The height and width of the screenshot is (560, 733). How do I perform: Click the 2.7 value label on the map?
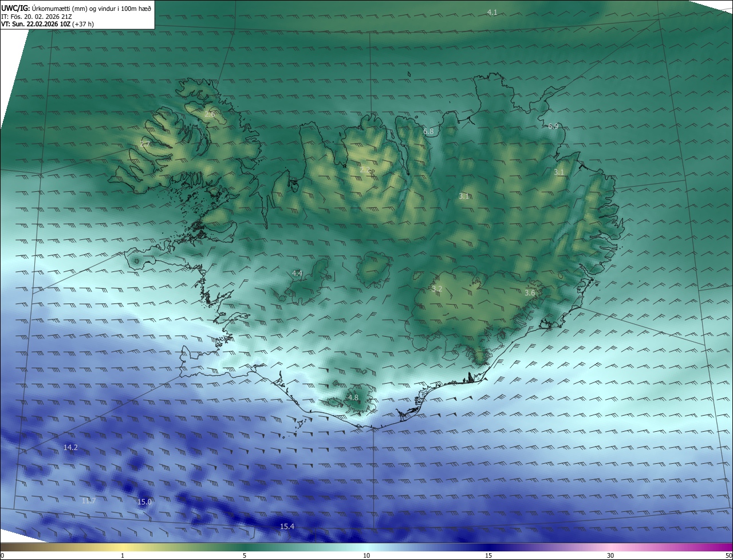point(145,144)
